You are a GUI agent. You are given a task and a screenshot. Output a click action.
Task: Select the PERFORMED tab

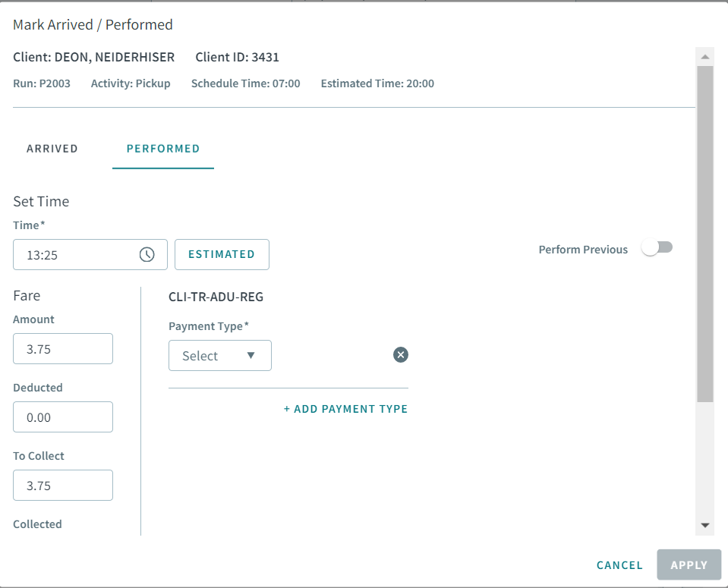pyautogui.click(x=162, y=149)
